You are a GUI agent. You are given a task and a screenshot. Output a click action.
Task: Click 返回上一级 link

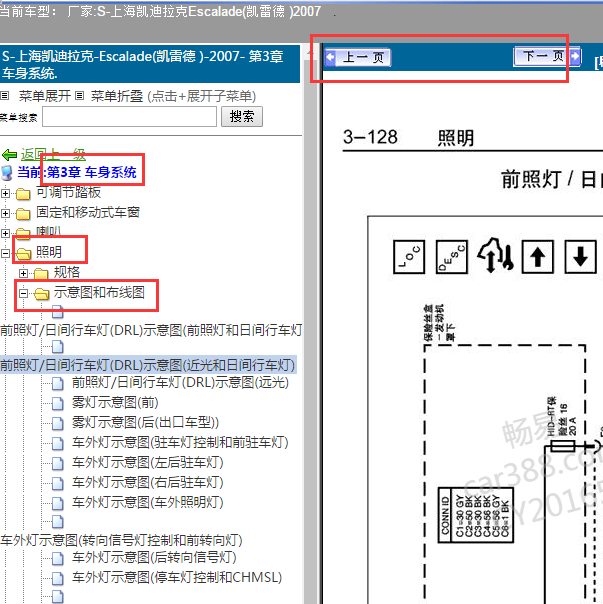pos(53,154)
